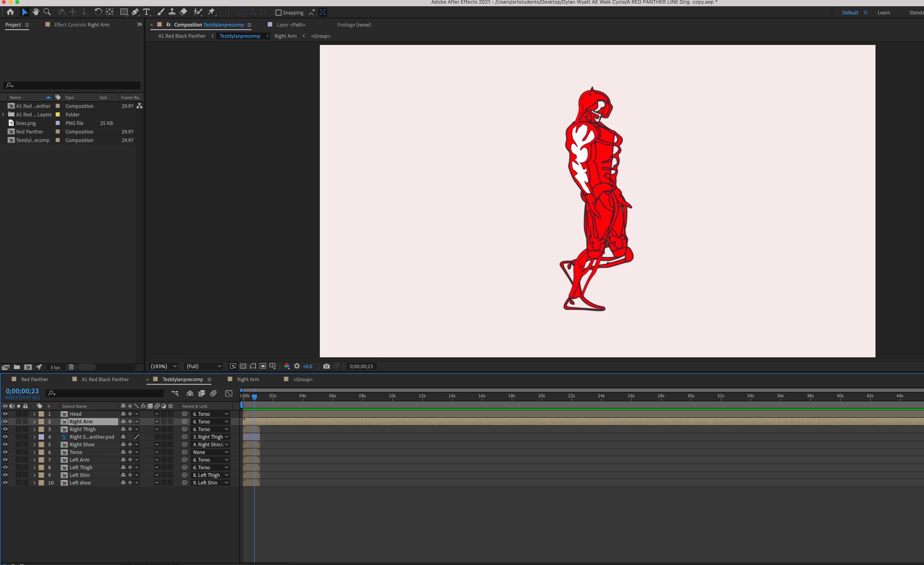The image size is (924, 565).
Task: Enable the Snapping checkbox
Action: (x=278, y=12)
